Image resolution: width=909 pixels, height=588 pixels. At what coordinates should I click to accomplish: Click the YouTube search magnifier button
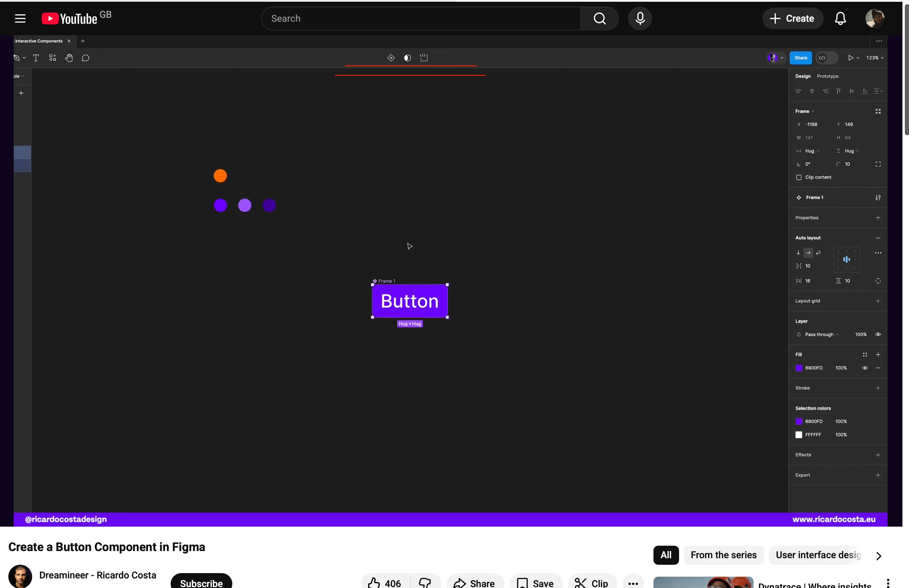pyautogui.click(x=599, y=18)
